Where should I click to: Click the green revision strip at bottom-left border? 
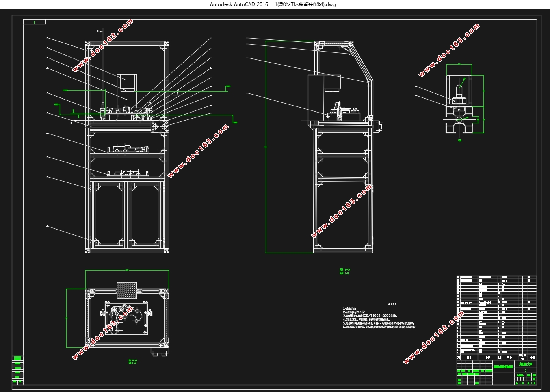[17, 370]
